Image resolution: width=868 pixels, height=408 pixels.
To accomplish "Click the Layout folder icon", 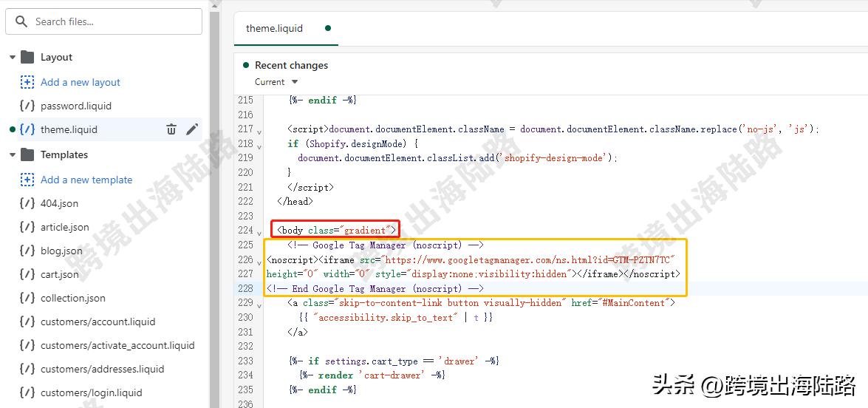I will pos(27,57).
